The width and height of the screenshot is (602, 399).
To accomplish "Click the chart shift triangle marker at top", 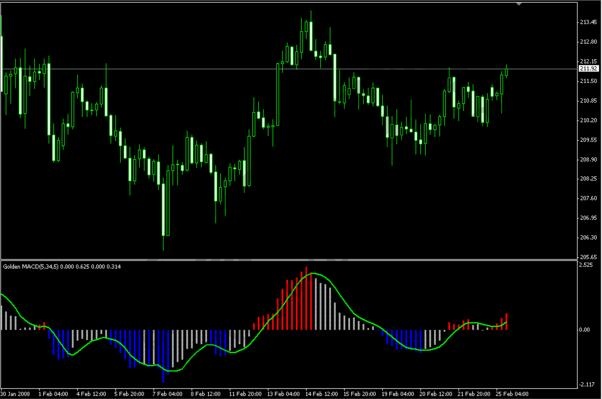I will point(519,3).
